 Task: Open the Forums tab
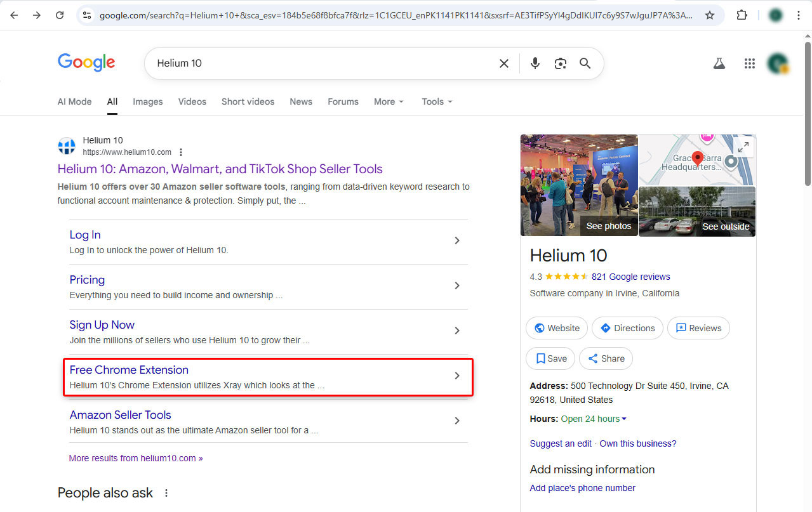coord(343,102)
